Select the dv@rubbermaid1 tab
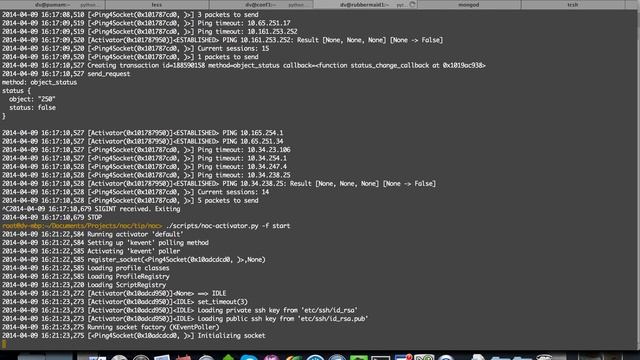 pyautogui.click(x=365, y=4)
